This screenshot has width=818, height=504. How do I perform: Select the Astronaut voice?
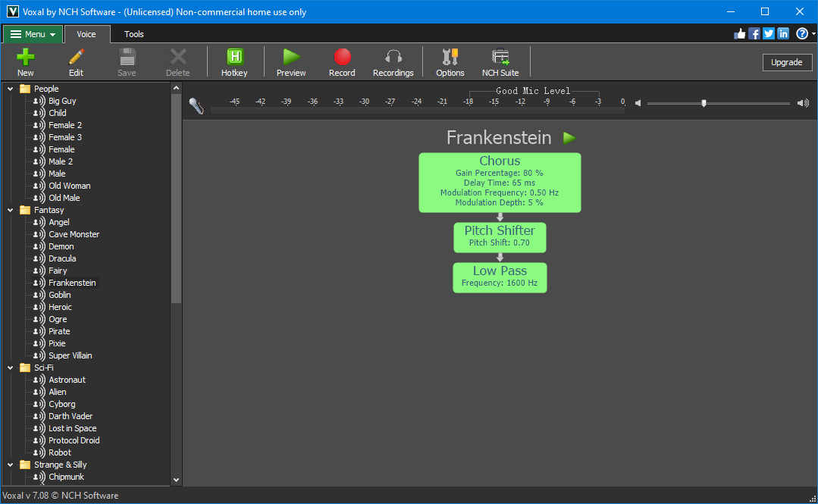click(x=67, y=380)
